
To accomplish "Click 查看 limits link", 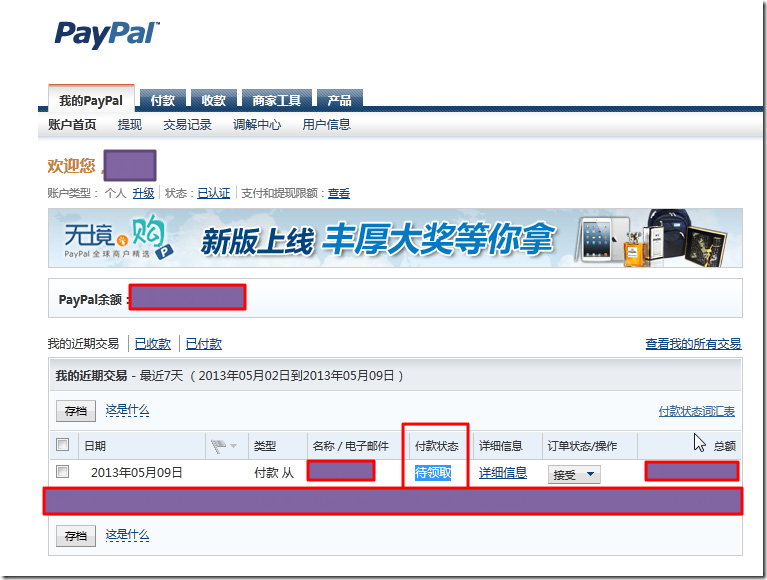I will coord(338,193).
